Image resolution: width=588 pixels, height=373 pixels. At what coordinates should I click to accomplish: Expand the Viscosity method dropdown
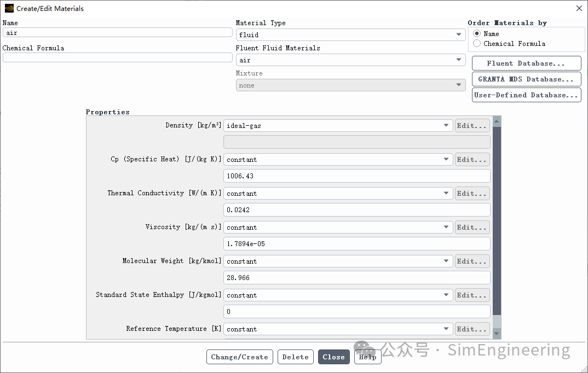[x=338, y=228]
